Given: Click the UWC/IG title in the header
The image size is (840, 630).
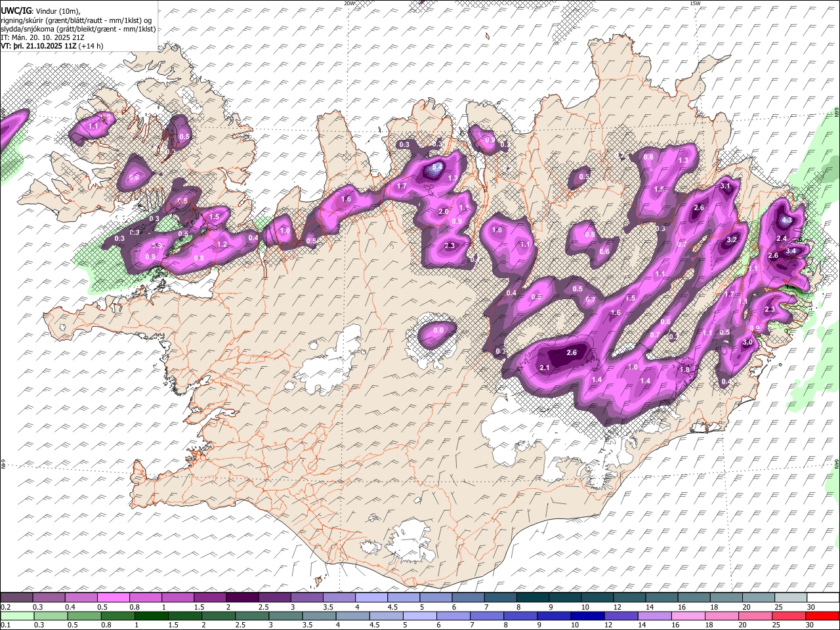Looking at the screenshot, I should 15,11.
